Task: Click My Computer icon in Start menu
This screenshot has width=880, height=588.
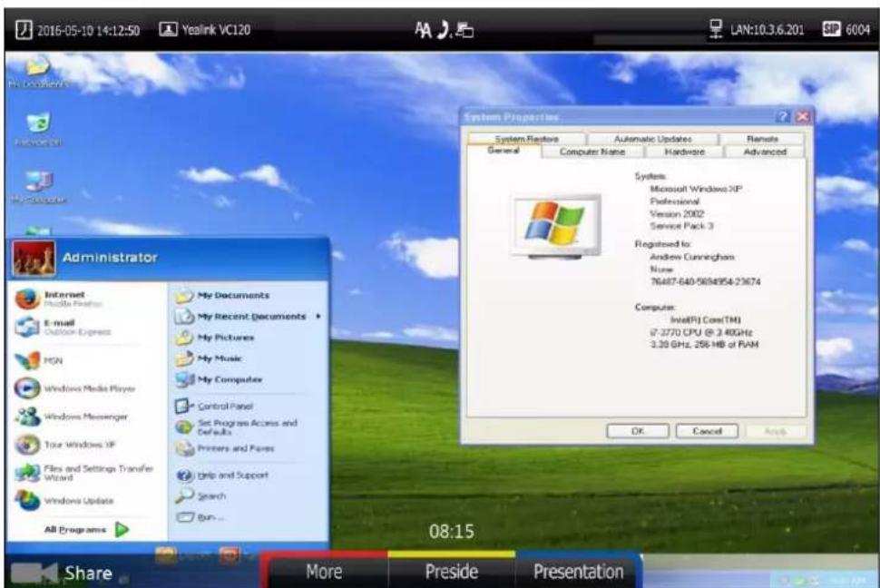Action: [x=184, y=379]
